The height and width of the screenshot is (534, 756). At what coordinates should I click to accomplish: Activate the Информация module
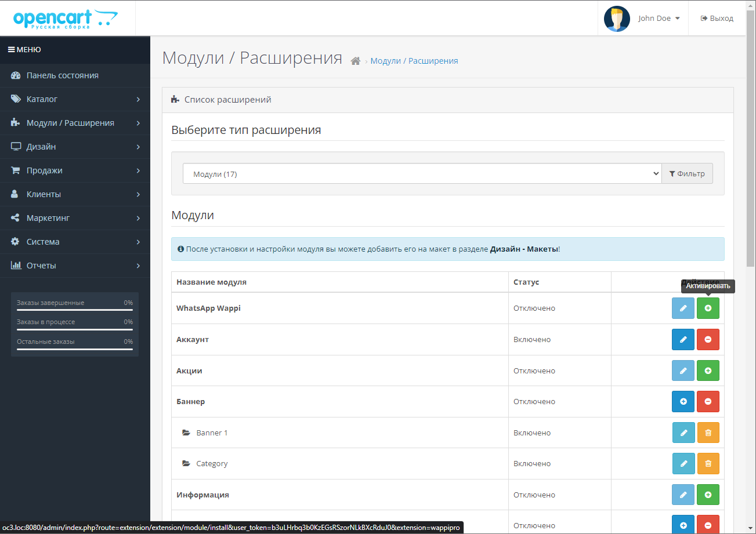(x=708, y=495)
